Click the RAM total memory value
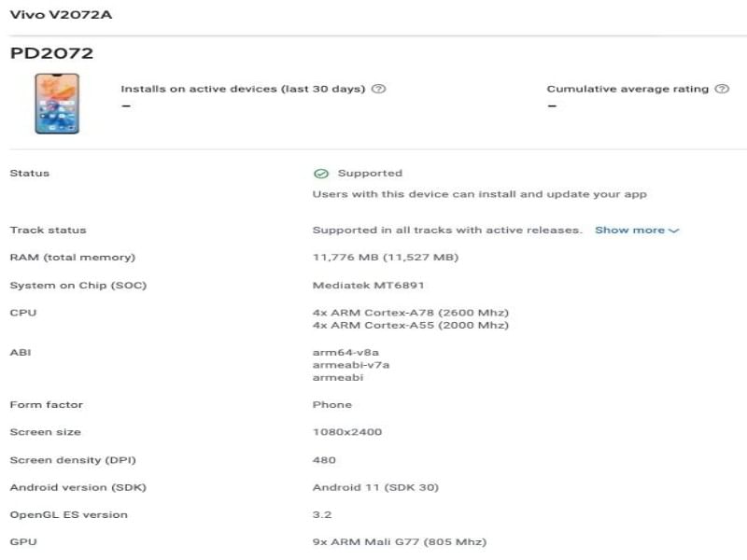This screenshot has height=560, width=747. pos(386,258)
